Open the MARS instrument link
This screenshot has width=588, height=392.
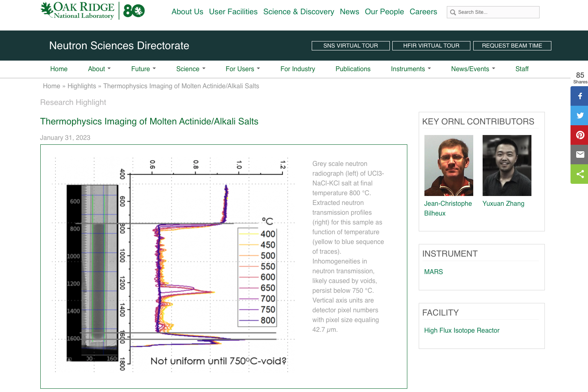coord(433,272)
